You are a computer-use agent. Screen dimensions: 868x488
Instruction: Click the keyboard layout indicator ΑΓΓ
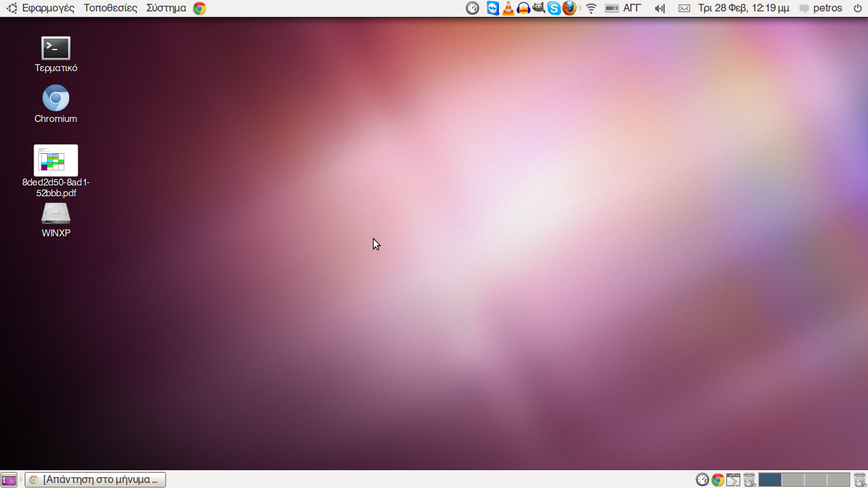(x=623, y=8)
